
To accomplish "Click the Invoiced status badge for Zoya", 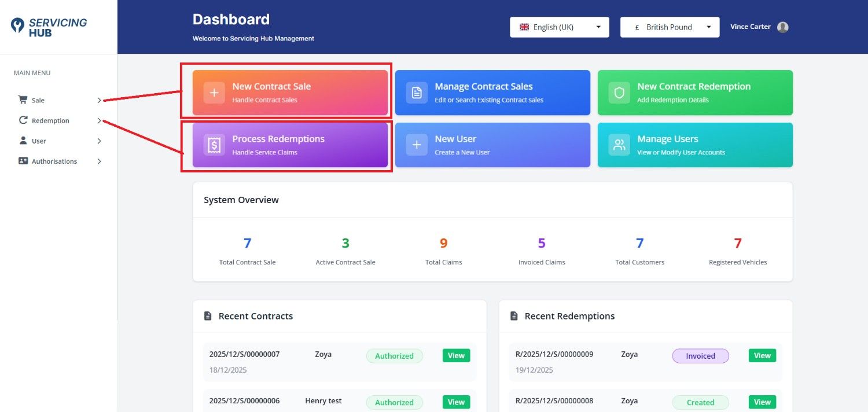I will (700, 356).
